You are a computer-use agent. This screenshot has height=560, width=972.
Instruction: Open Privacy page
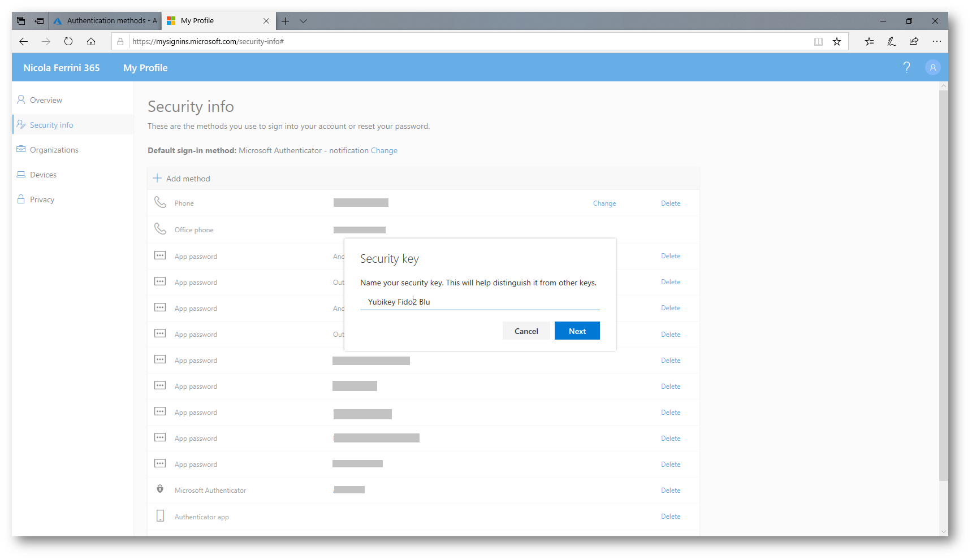coord(42,199)
